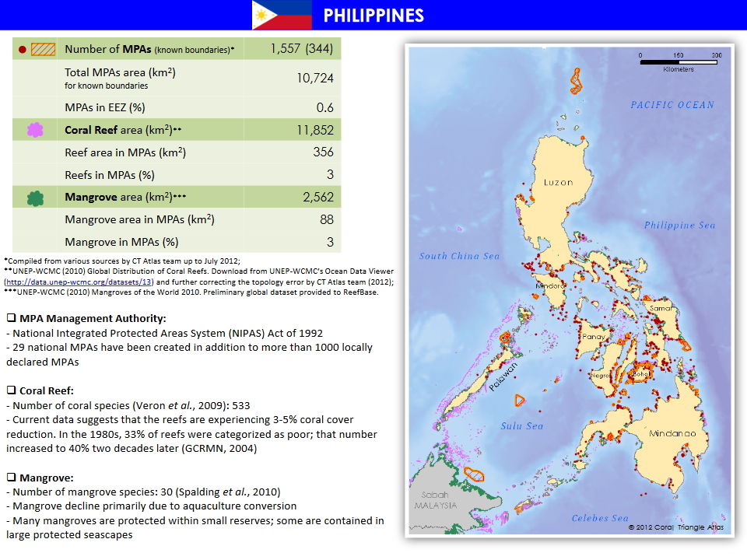Screen dimensions: 747x560
Task: Click the green Mangrove legend icon
Action: point(35,198)
